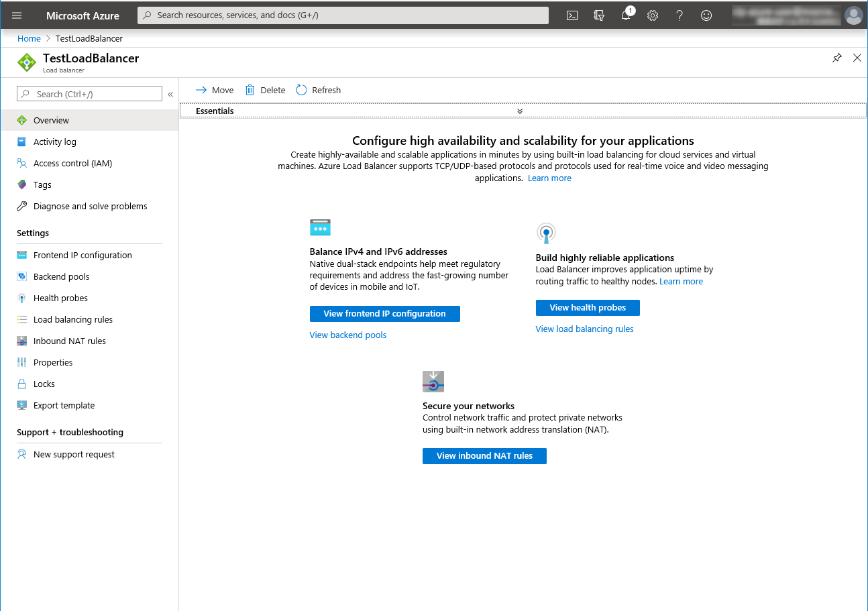868x611 pixels.
Task: Focus the top resources search box
Action: pyautogui.click(x=343, y=15)
